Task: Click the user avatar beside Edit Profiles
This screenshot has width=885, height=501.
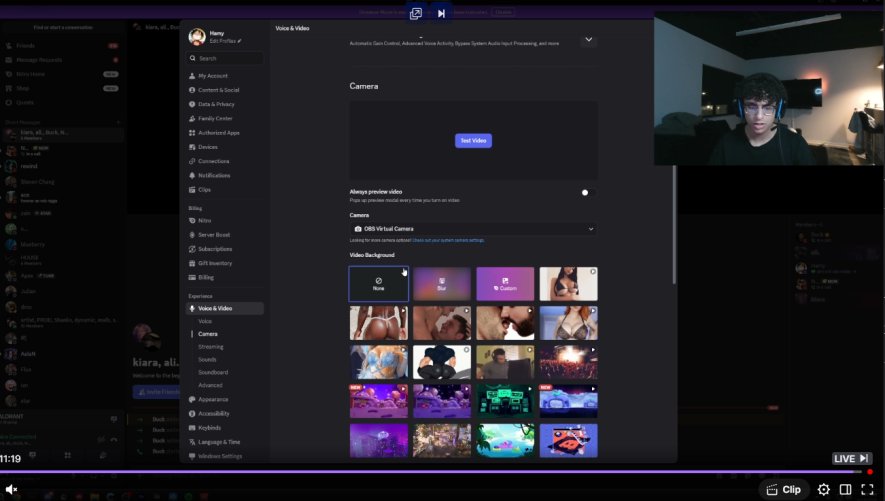Action: click(197, 37)
